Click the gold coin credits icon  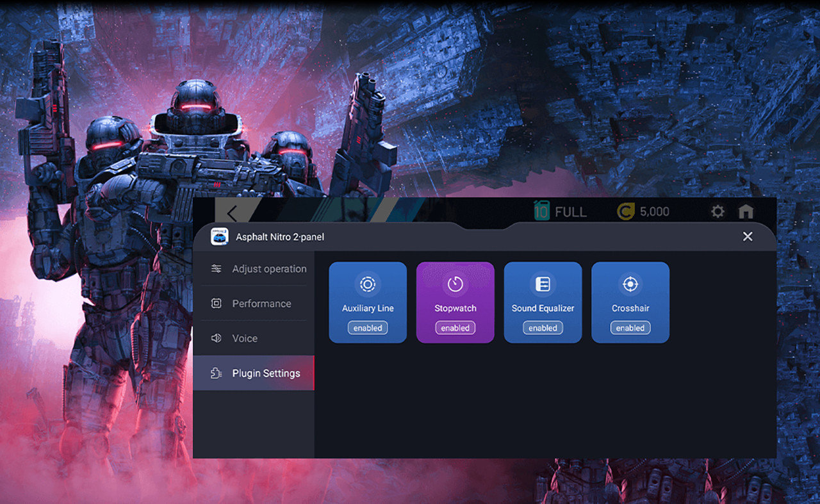click(x=626, y=212)
